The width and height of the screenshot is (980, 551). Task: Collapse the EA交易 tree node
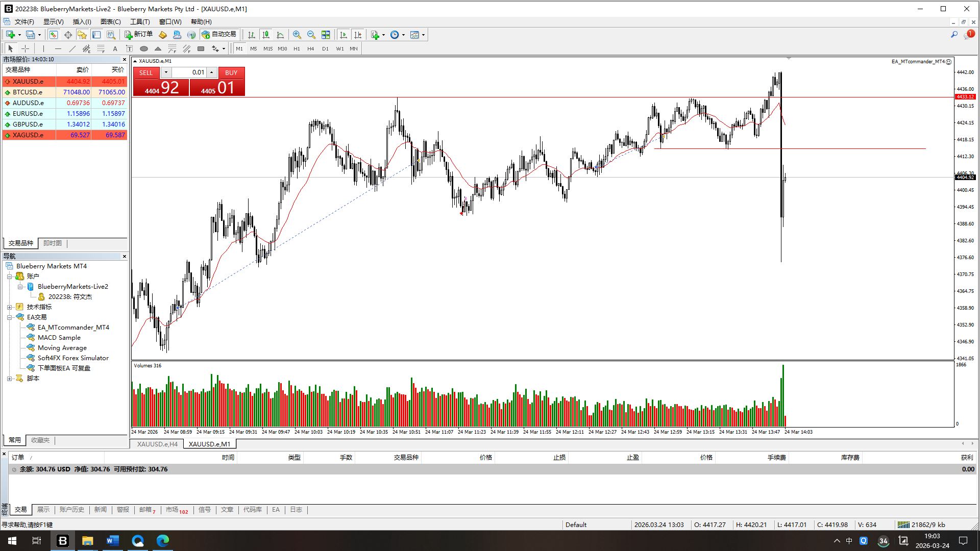(x=9, y=317)
